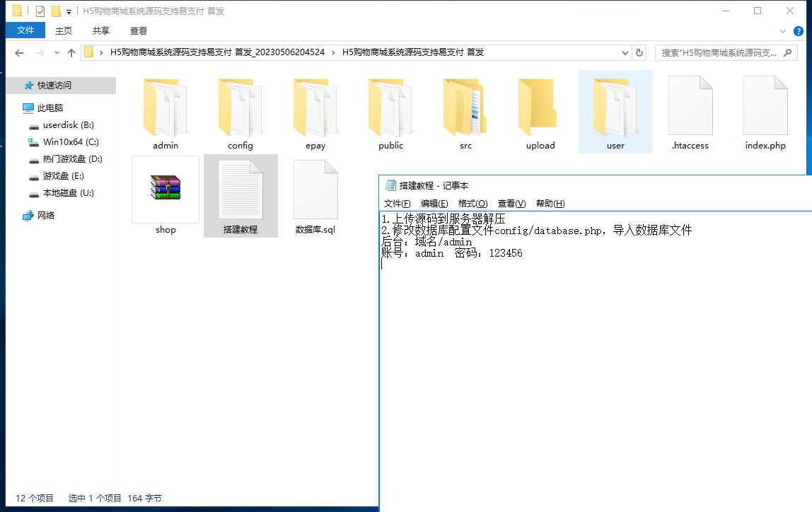Go up one directory level
Image resolution: width=812 pixels, height=512 pixels.
(71, 52)
